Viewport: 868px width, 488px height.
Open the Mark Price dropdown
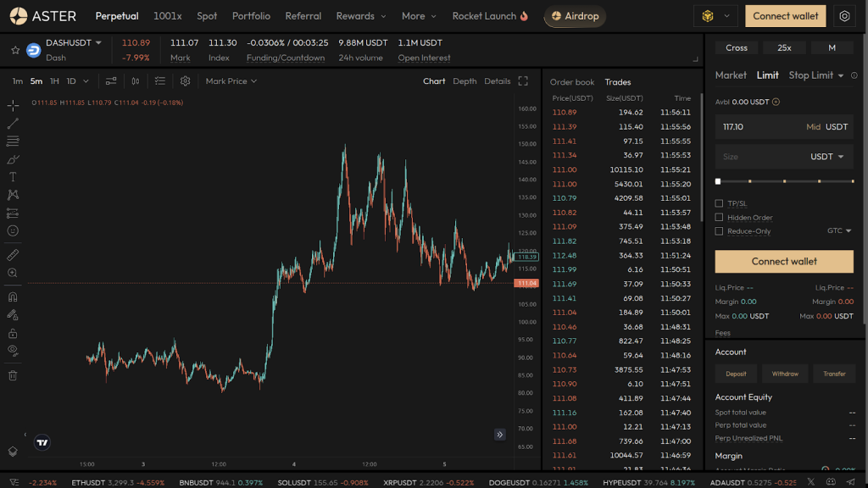pyautogui.click(x=231, y=81)
